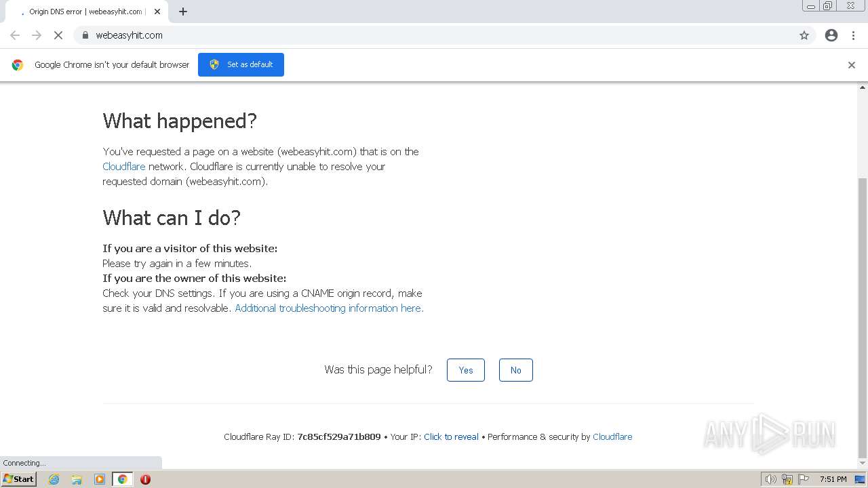Click Show desktop button in tray
This screenshot has height=488, width=868.
click(861, 479)
